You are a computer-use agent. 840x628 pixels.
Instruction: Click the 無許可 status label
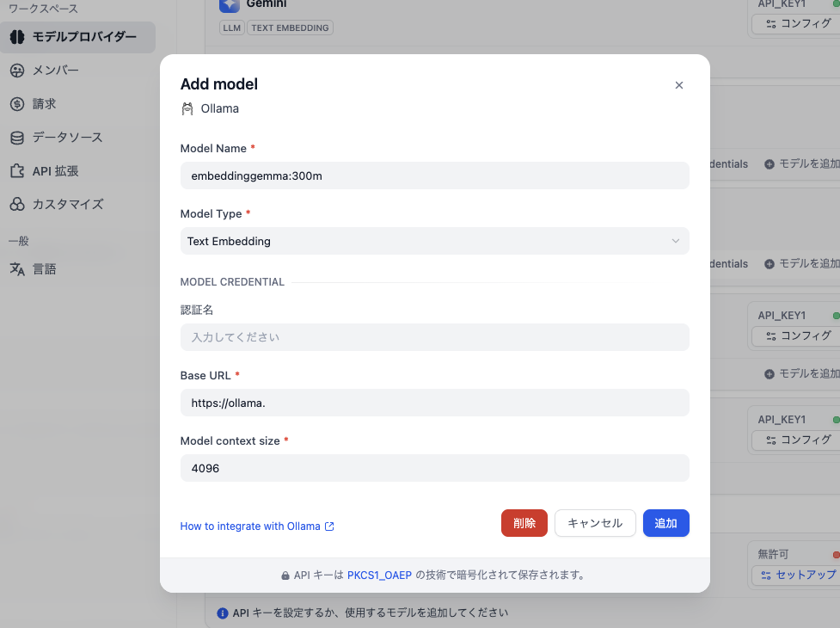(773, 554)
